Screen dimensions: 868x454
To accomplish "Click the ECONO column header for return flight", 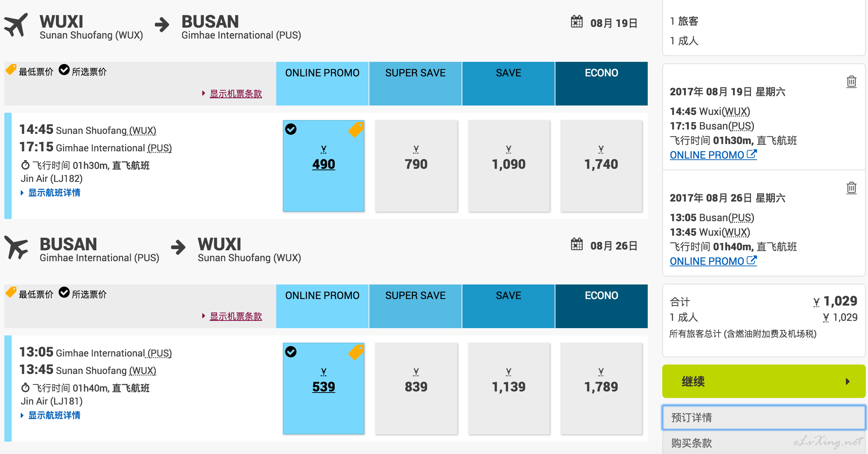I will (x=602, y=306).
